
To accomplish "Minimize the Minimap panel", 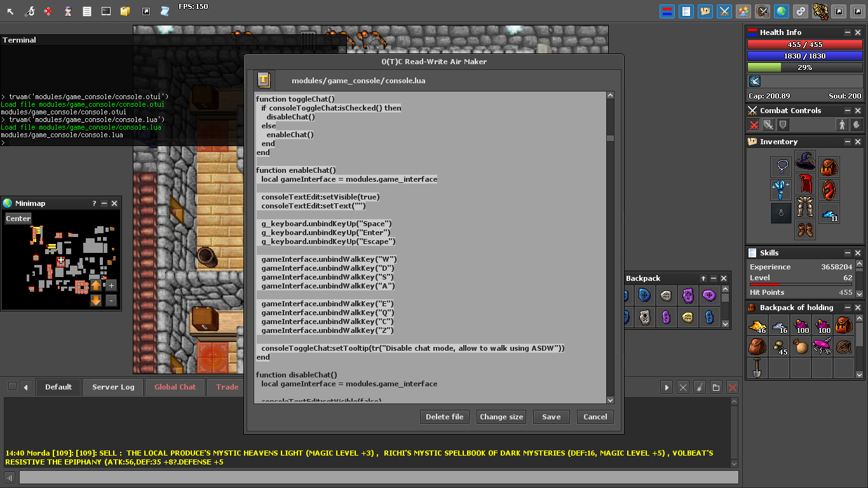I will [x=104, y=203].
